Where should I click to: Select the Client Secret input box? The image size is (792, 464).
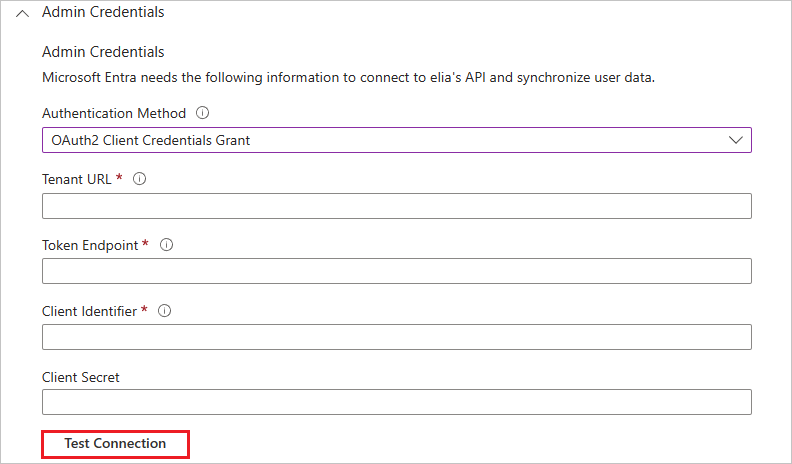click(x=397, y=402)
